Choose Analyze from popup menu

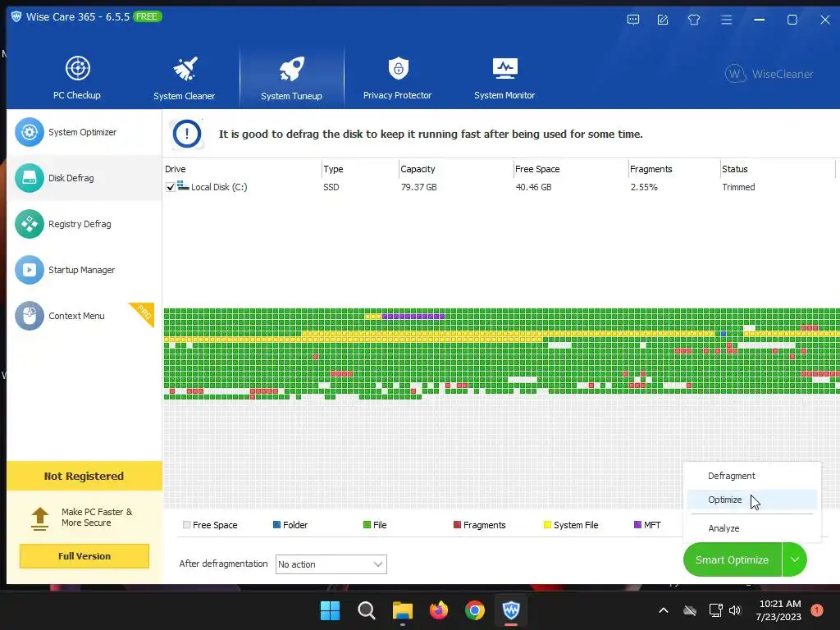[751, 528]
